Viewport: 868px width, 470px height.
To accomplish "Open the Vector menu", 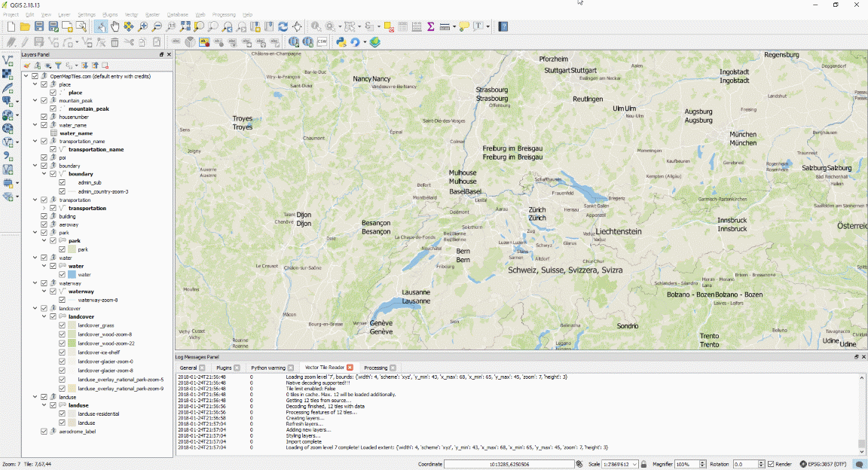I will 131,14.
